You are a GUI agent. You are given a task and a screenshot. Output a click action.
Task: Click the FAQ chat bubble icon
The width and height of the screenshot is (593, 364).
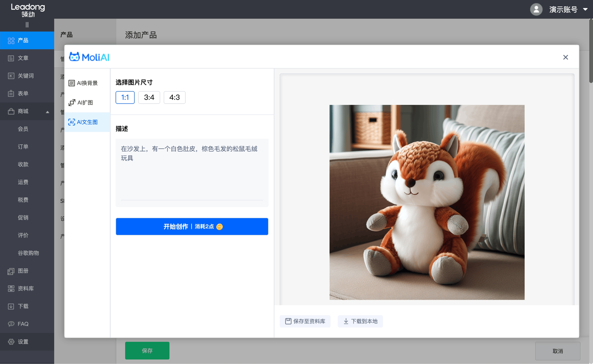coord(11,324)
